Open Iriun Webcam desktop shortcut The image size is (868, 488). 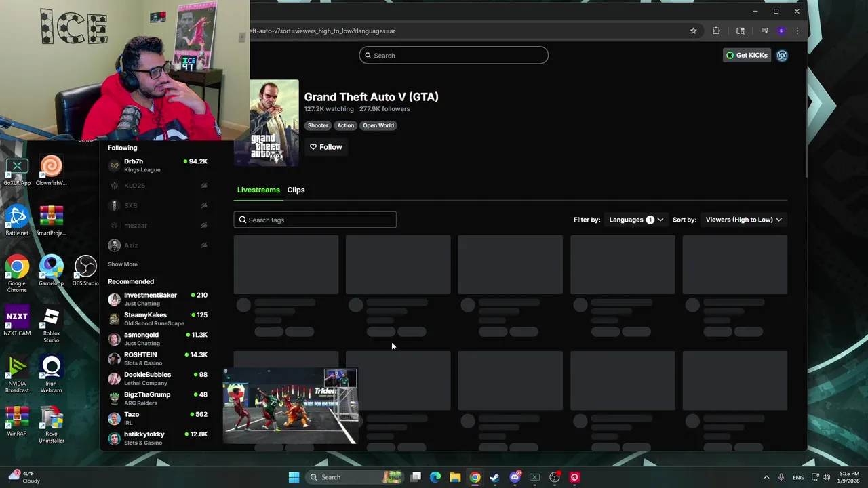(51, 375)
